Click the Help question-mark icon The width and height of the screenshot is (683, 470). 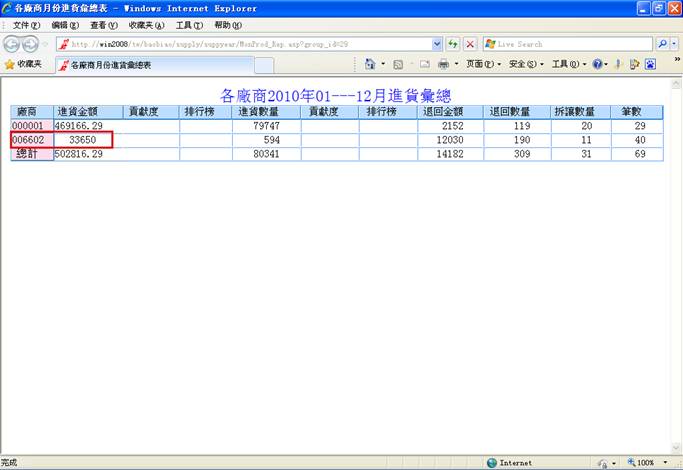tap(598, 64)
